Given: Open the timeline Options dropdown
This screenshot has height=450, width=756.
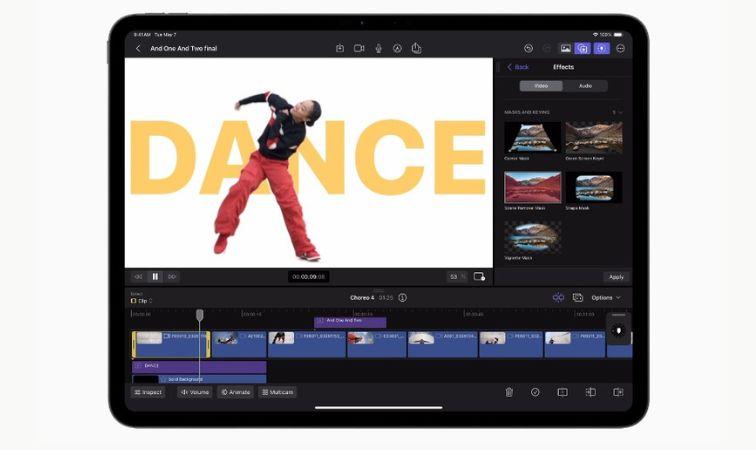Looking at the screenshot, I should (x=606, y=298).
